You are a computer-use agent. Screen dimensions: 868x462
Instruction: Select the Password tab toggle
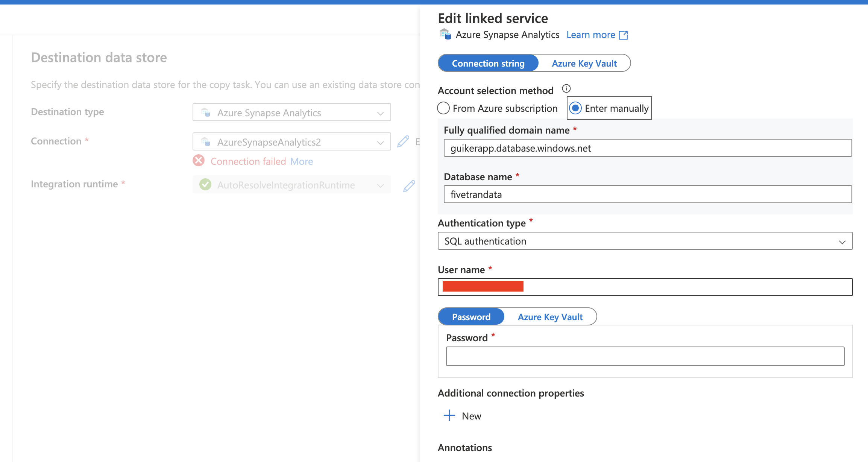pyautogui.click(x=471, y=317)
